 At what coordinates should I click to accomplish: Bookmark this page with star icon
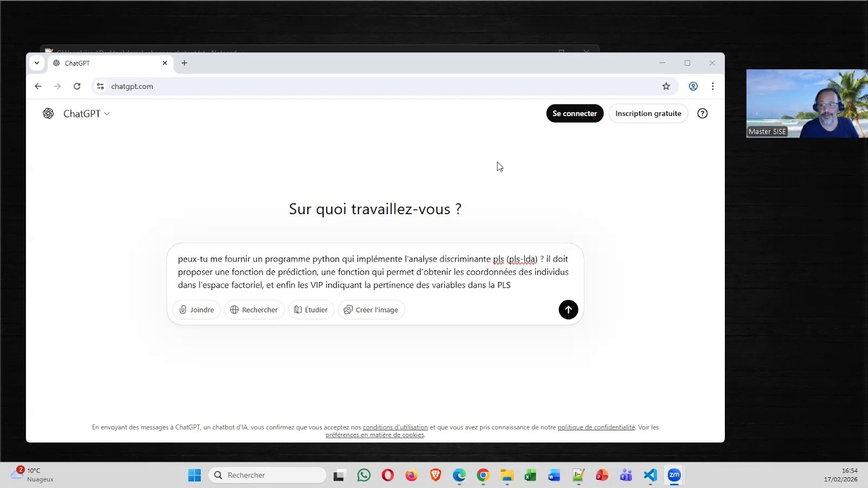tap(666, 86)
